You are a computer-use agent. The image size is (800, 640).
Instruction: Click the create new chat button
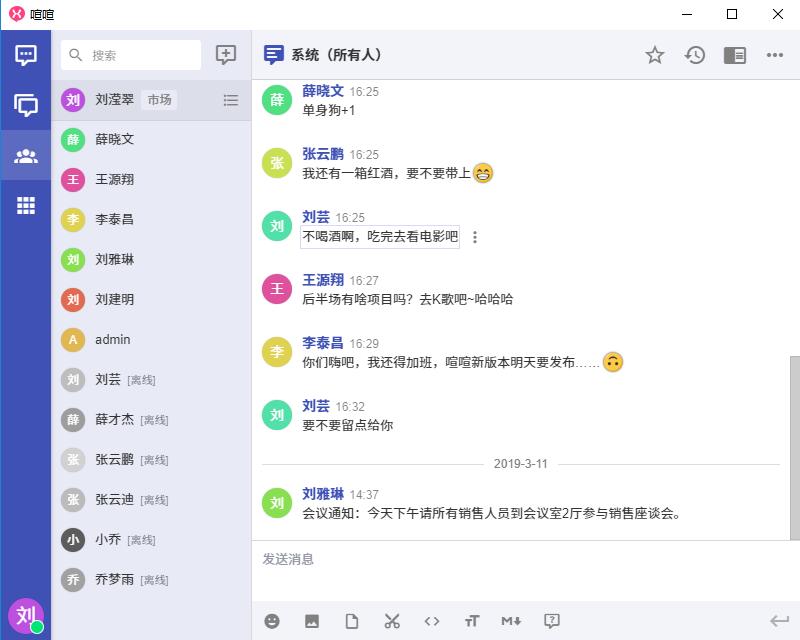click(x=226, y=55)
